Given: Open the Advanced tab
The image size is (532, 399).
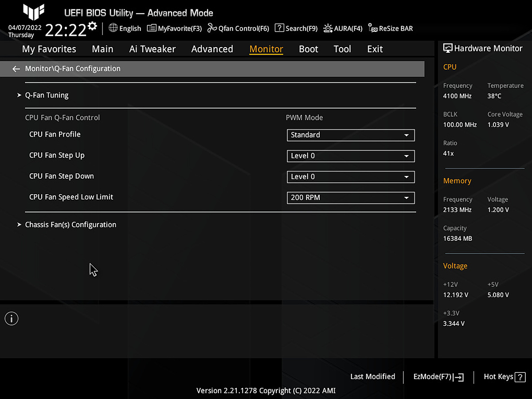Looking at the screenshot, I should pos(212,49).
